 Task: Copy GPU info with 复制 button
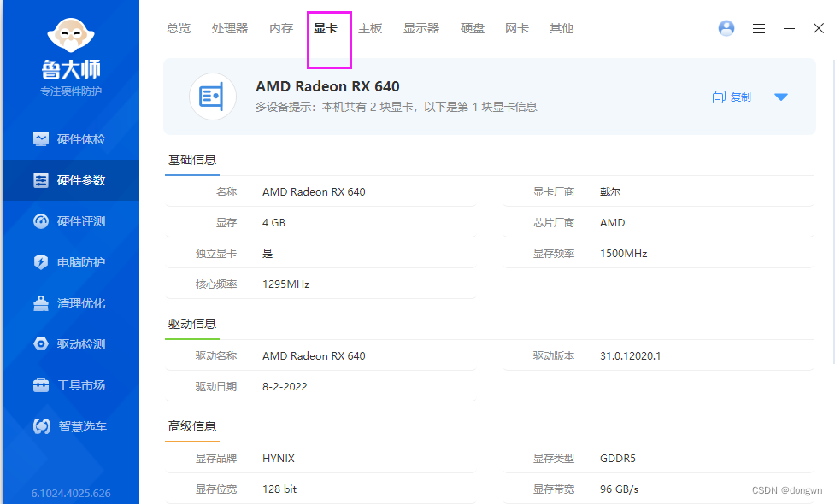point(732,97)
